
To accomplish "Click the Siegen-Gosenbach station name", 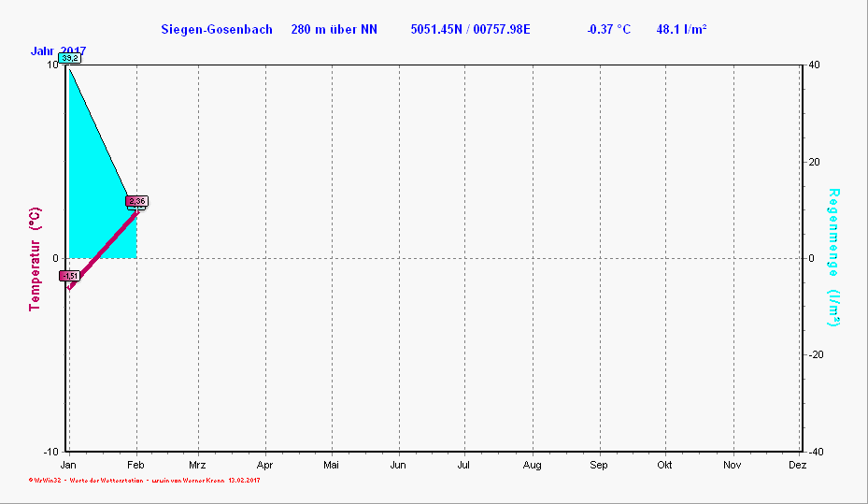I will 217,29.
